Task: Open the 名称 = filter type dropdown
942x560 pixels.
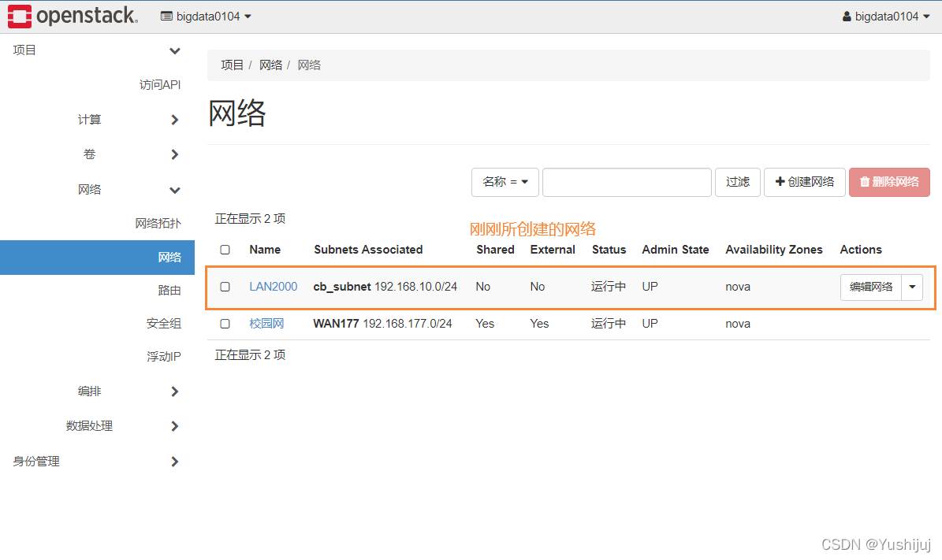Action: tap(505, 182)
